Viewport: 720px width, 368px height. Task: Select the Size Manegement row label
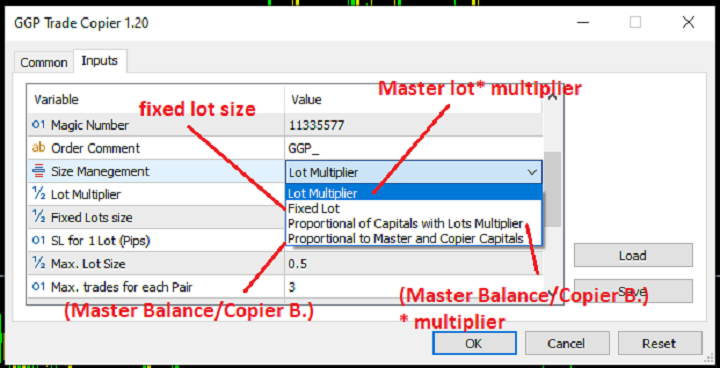point(100,171)
